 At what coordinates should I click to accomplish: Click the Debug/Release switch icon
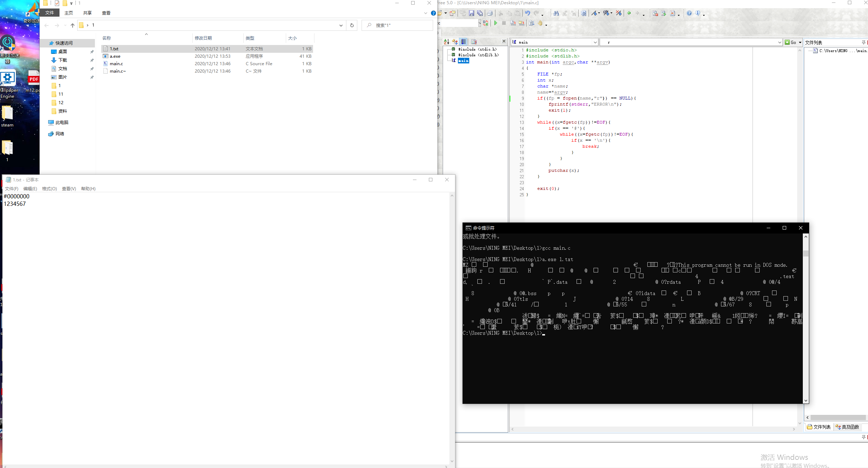pos(486,23)
